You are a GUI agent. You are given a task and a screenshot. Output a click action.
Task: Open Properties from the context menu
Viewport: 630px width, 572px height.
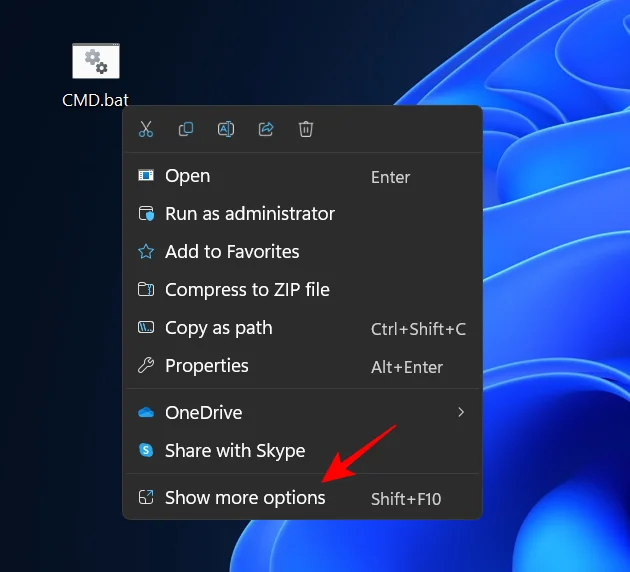pos(302,366)
